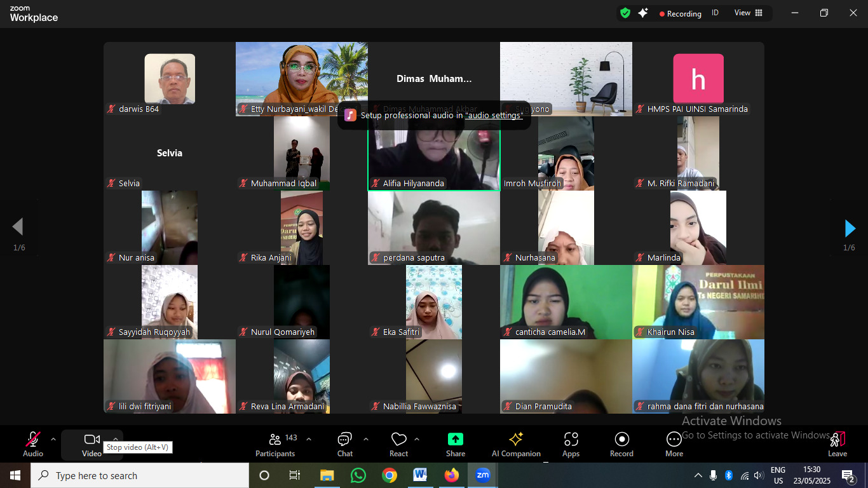Viewport: 868px width, 488px height.
Task: Open File Explorer from taskbar
Action: 327,475
